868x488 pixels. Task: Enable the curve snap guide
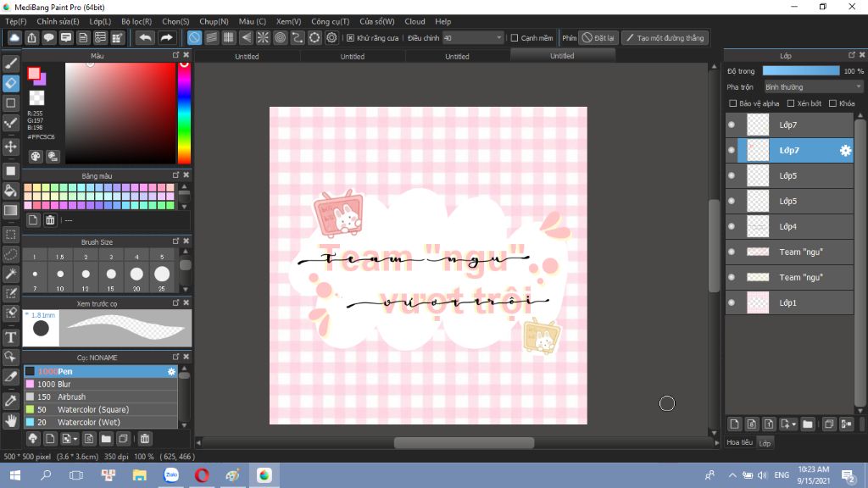click(x=298, y=37)
